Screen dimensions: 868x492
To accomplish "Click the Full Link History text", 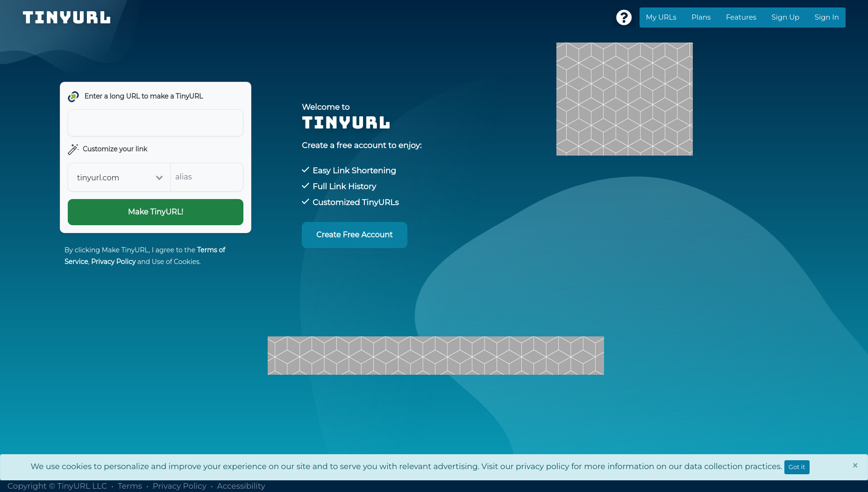I will (344, 186).
